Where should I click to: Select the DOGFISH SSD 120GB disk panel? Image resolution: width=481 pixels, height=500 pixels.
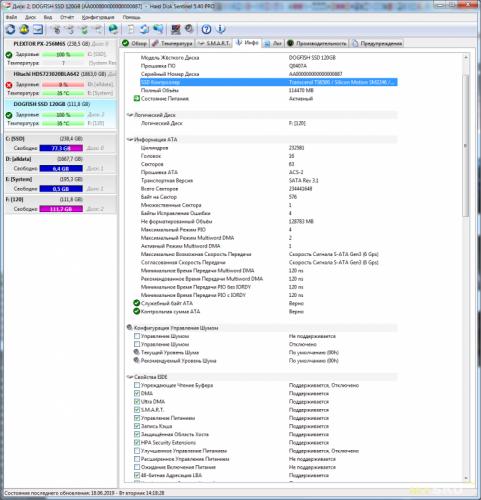point(61,114)
